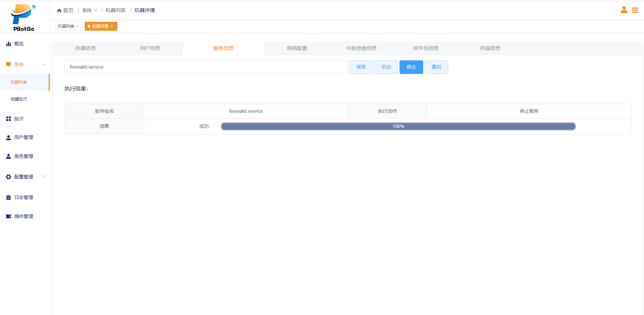The image size is (644, 315).
Task: Open 用户管理 user management in sidebar
Action: [x=23, y=137]
